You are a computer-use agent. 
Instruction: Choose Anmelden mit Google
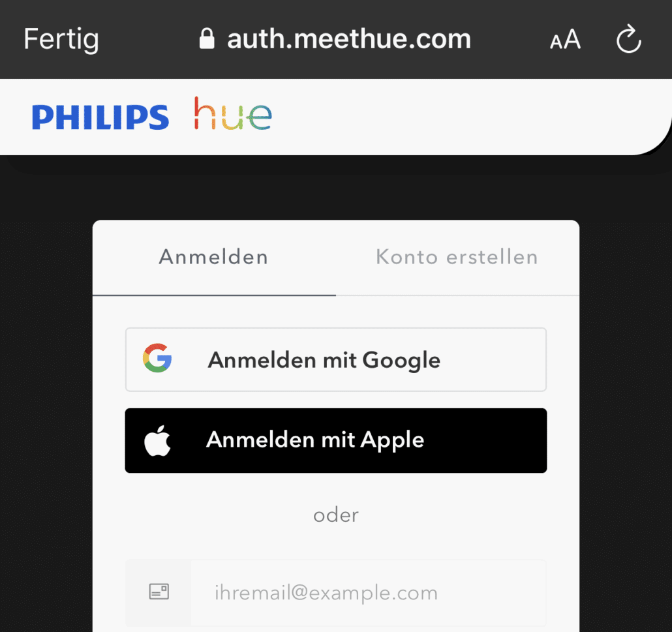(336, 359)
